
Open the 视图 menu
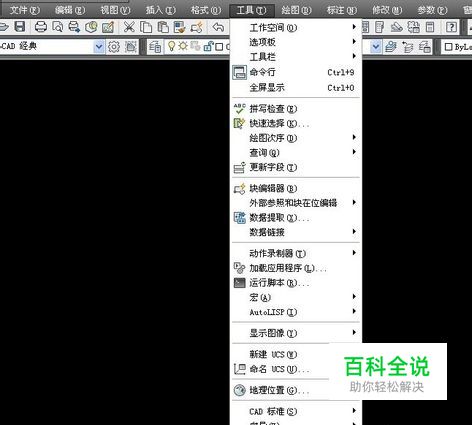(x=115, y=10)
